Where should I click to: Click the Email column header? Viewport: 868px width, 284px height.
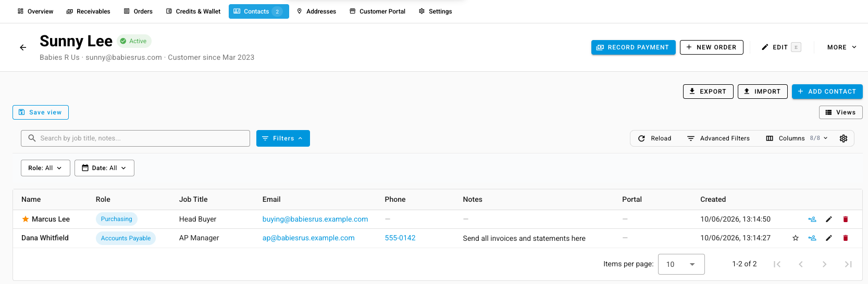(x=271, y=200)
